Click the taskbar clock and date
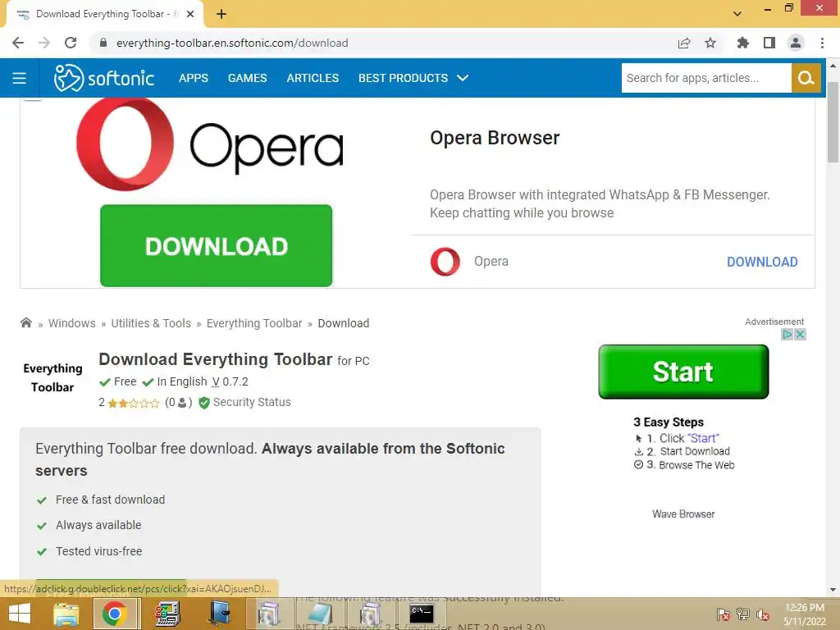Viewport: 840px width, 630px height. (805, 614)
